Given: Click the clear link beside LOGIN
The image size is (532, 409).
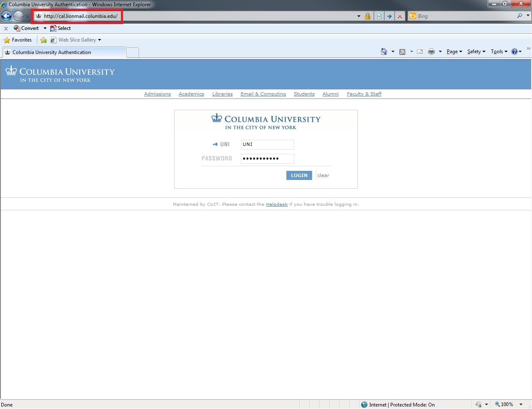Looking at the screenshot, I should pyautogui.click(x=323, y=175).
